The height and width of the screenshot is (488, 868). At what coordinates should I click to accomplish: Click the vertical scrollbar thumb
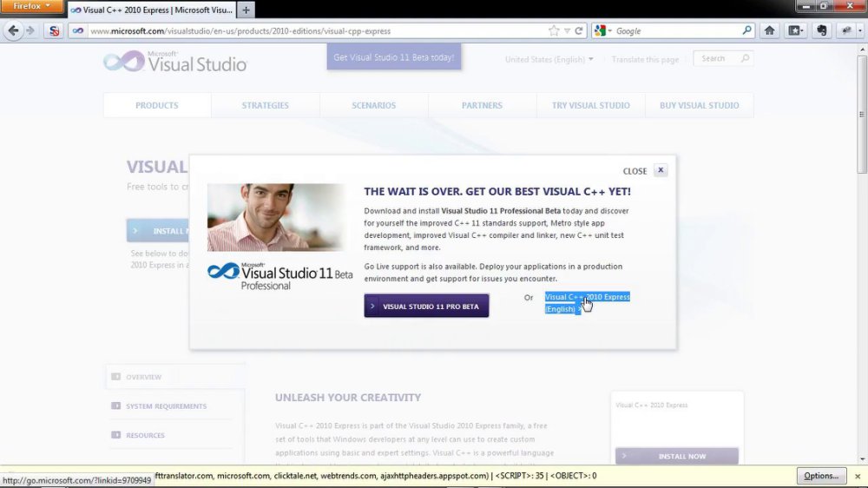tap(863, 114)
